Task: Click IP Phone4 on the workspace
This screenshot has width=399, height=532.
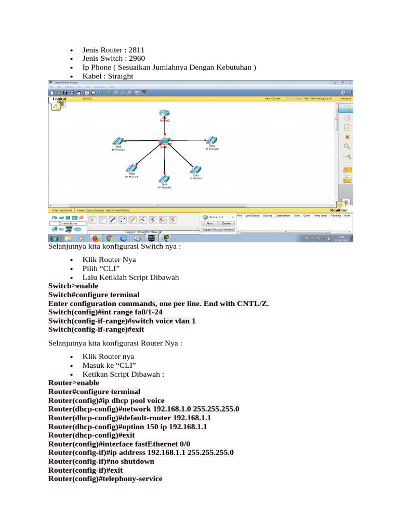Action: [118, 142]
